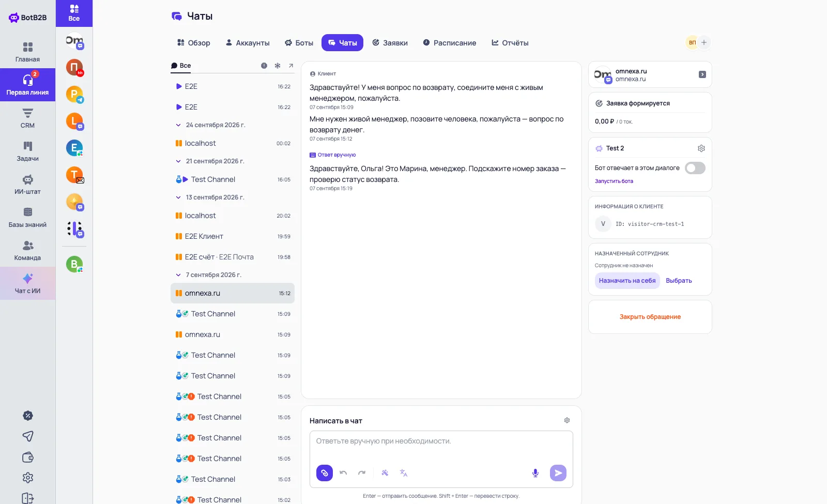This screenshot has height=504, width=827.
Task: Switch to the Аккаунты tab
Action: 248,43
